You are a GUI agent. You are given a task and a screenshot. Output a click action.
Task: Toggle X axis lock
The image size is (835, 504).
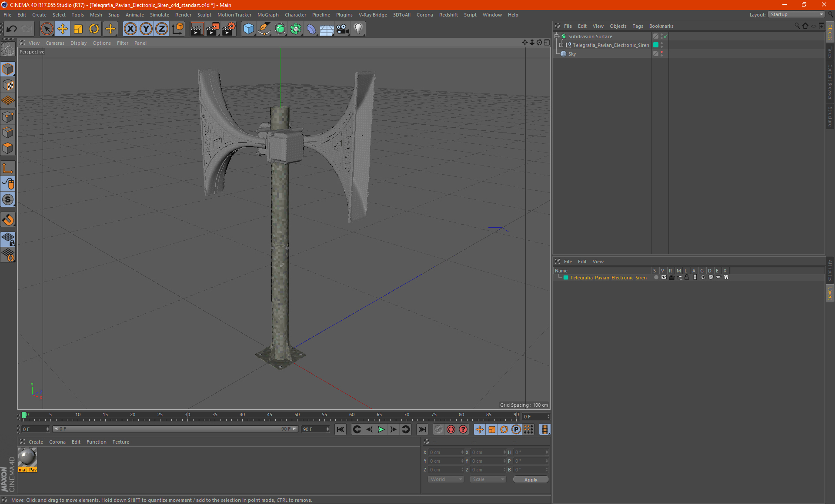tap(130, 29)
